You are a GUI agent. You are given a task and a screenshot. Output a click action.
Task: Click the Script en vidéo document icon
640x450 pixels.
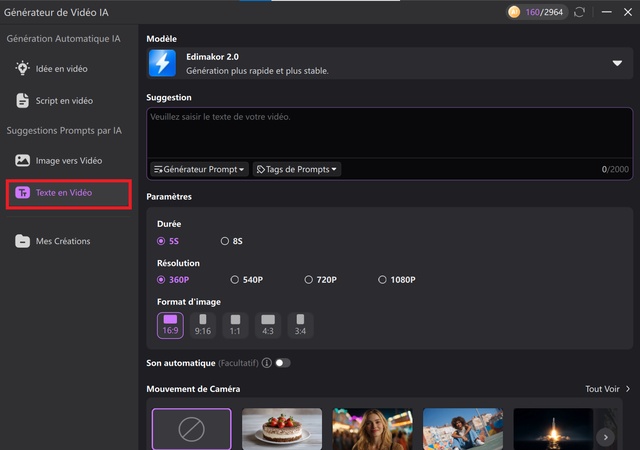[22, 101]
